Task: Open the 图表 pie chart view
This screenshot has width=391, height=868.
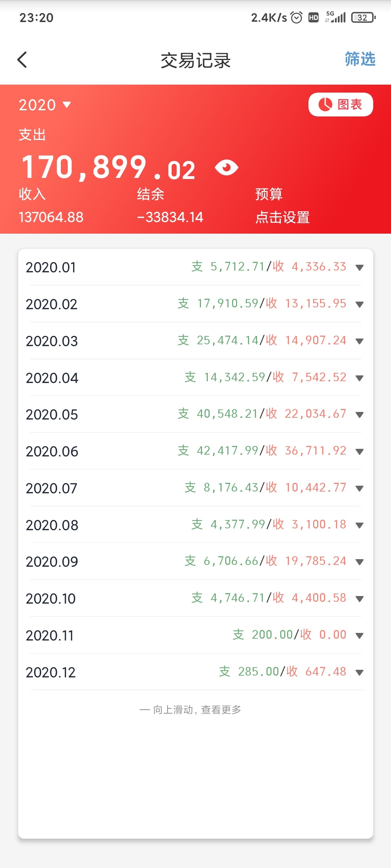Action: coord(341,105)
